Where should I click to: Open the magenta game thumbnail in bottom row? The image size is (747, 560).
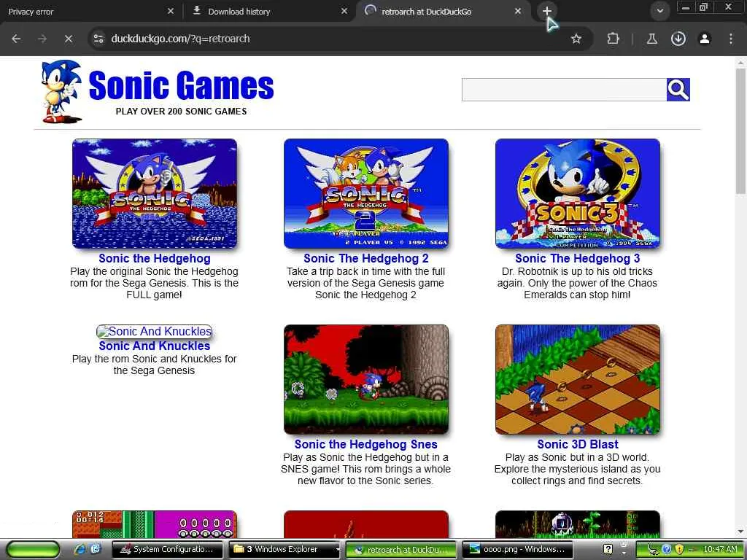click(155, 524)
